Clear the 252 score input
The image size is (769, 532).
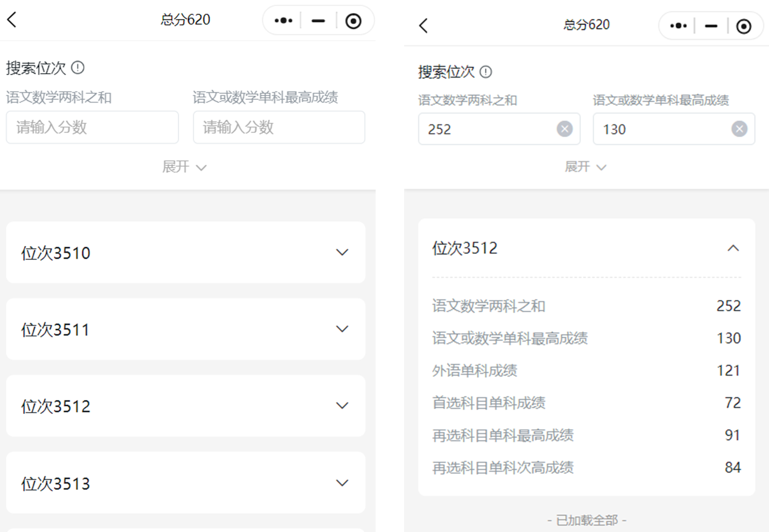tap(565, 129)
